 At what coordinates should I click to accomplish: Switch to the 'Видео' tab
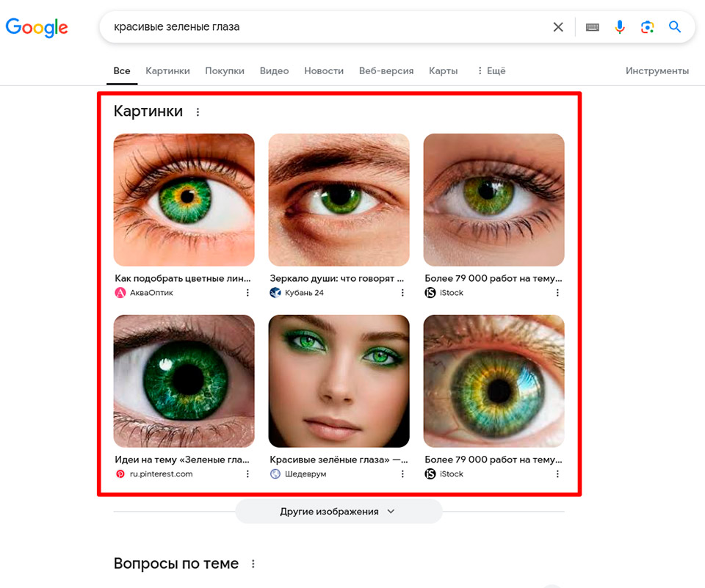click(x=274, y=70)
